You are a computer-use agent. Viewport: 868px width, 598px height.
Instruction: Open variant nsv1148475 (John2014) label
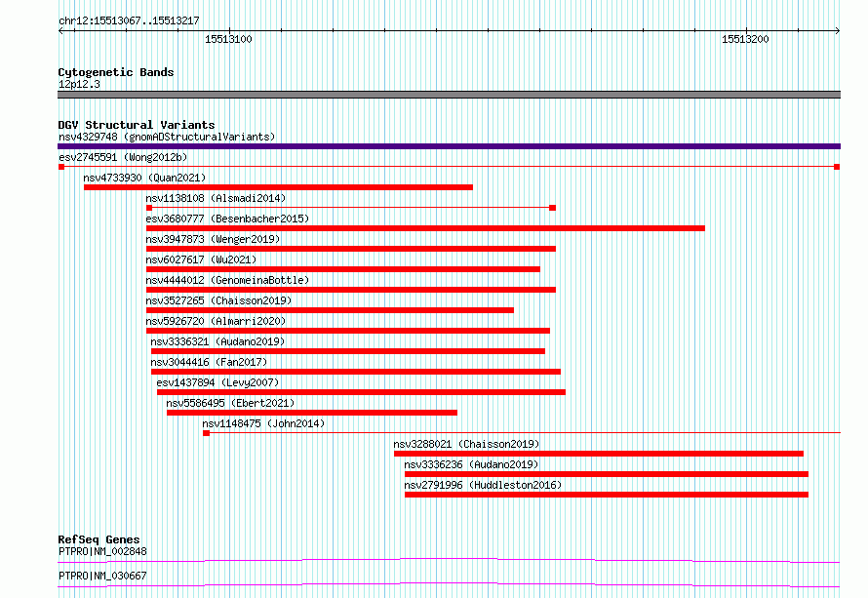pos(263,423)
